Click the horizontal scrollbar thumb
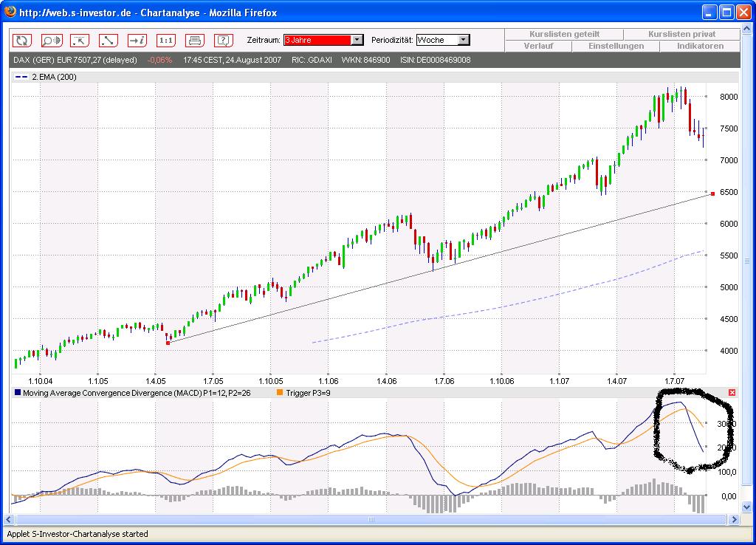756x545 pixels. [x=371, y=519]
